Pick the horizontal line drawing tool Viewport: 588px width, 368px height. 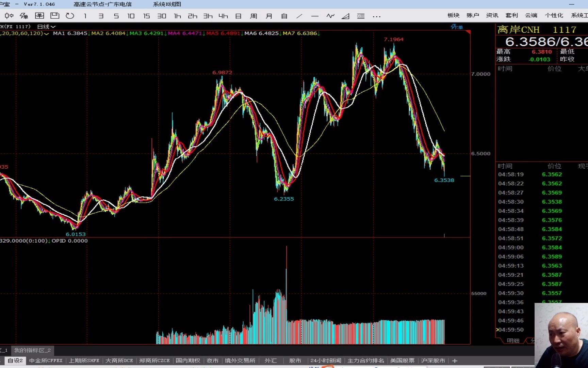click(x=315, y=16)
